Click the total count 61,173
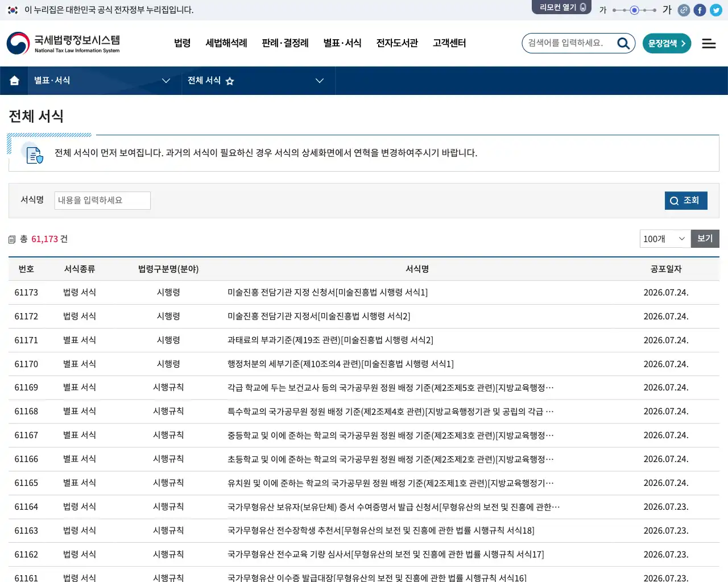This screenshot has height=582, width=728. point(45,239)
